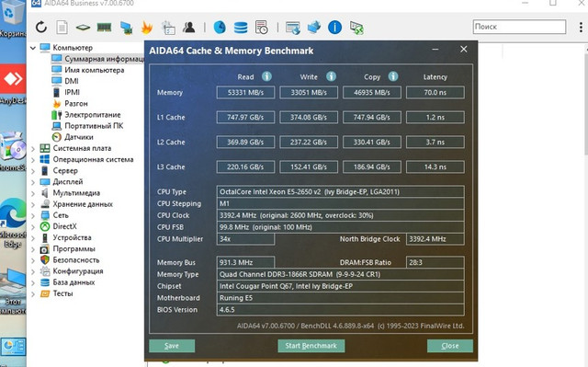Expand the Дисплей tree node
The height and width of the screenshot is (367, 588).
point(33,182)
